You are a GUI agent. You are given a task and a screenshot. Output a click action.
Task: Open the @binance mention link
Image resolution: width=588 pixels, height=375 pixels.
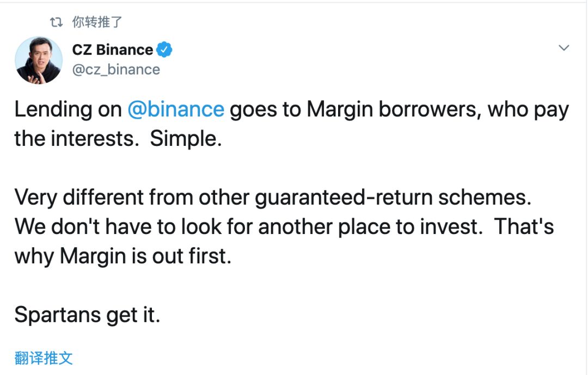176,109
